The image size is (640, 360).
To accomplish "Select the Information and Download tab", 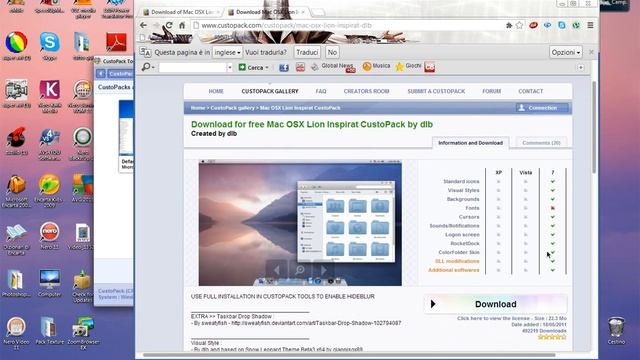I will pos(470,143).
